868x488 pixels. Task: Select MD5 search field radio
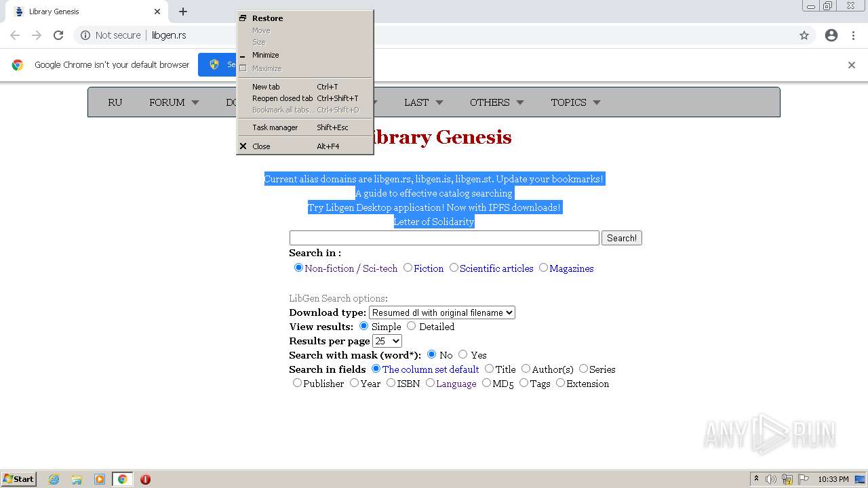pyautogui.click(x=486, y=383)
